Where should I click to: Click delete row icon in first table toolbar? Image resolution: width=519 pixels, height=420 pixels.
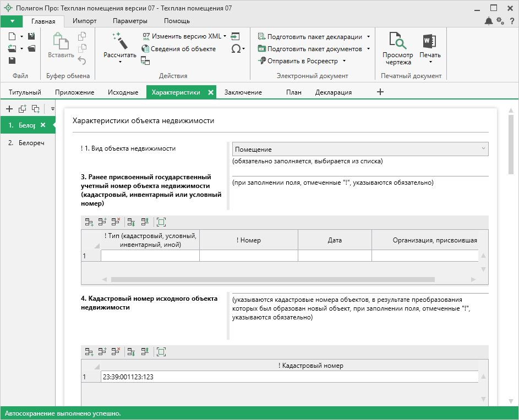pos(116,222)
